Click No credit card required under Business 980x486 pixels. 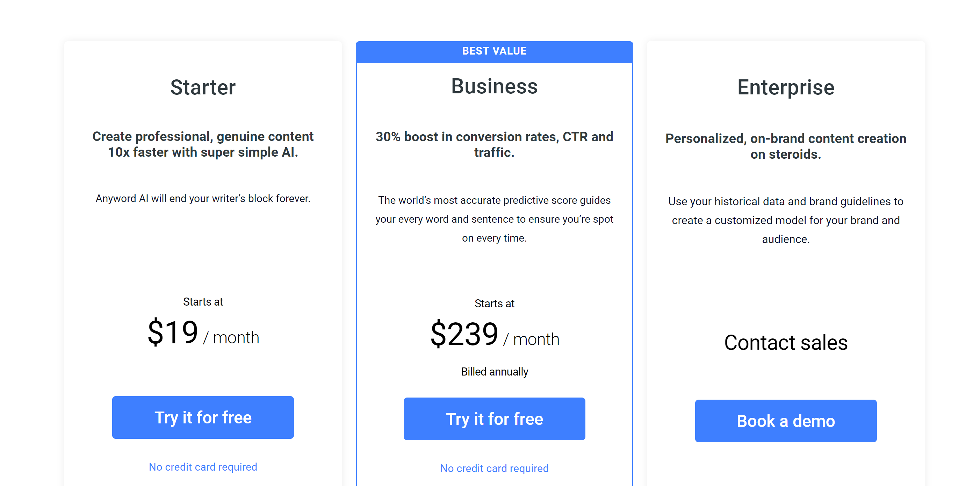pos(494,468)
